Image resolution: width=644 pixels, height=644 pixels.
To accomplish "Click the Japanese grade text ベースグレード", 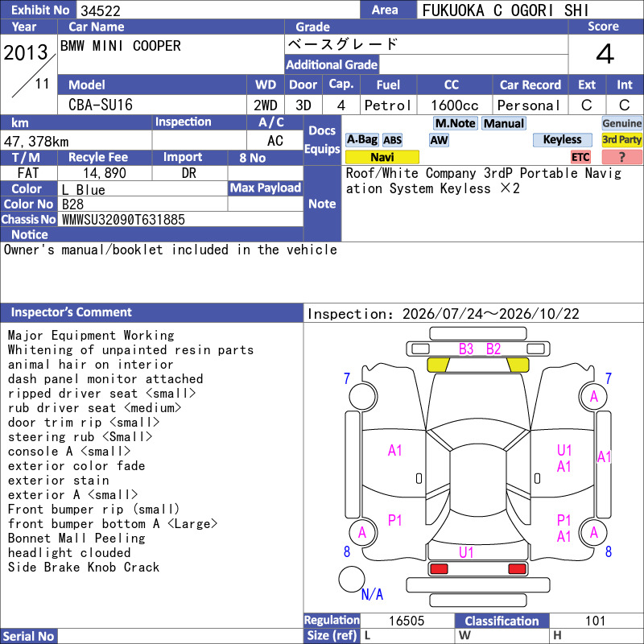I will 343,44.
